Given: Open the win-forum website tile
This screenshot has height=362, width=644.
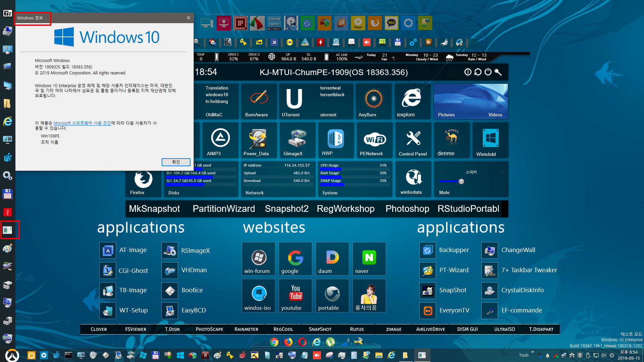Looking at the screenshot, I should (258, 259).
